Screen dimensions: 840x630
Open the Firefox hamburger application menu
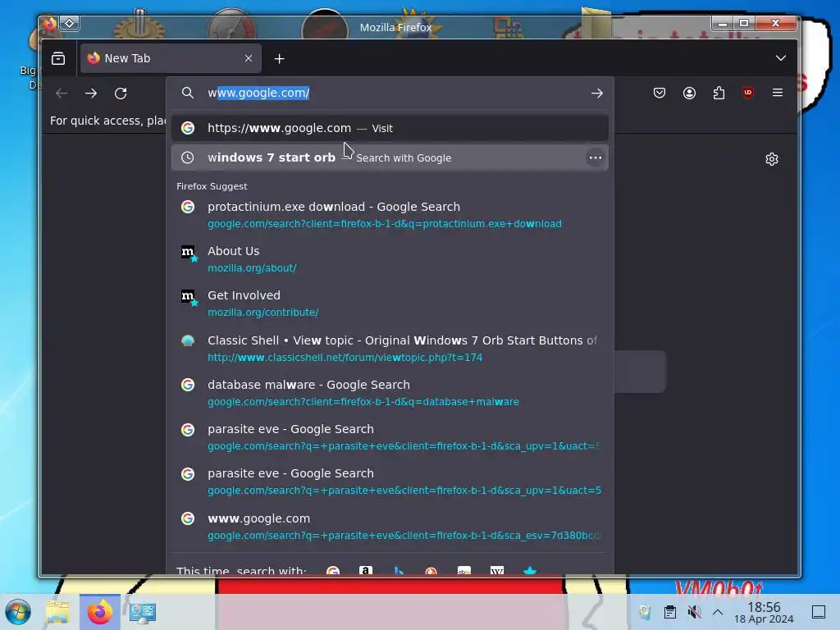click(778, 93)
